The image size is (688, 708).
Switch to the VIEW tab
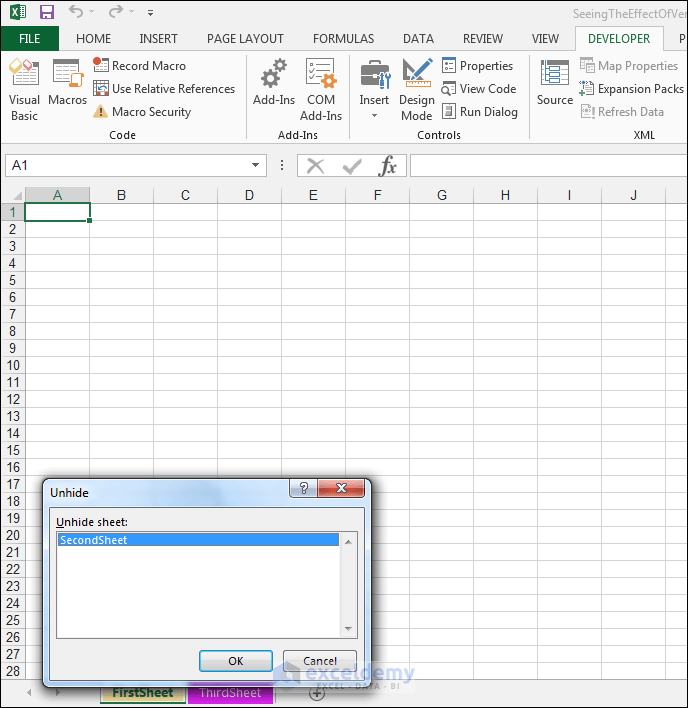click(x=545, y=39)
